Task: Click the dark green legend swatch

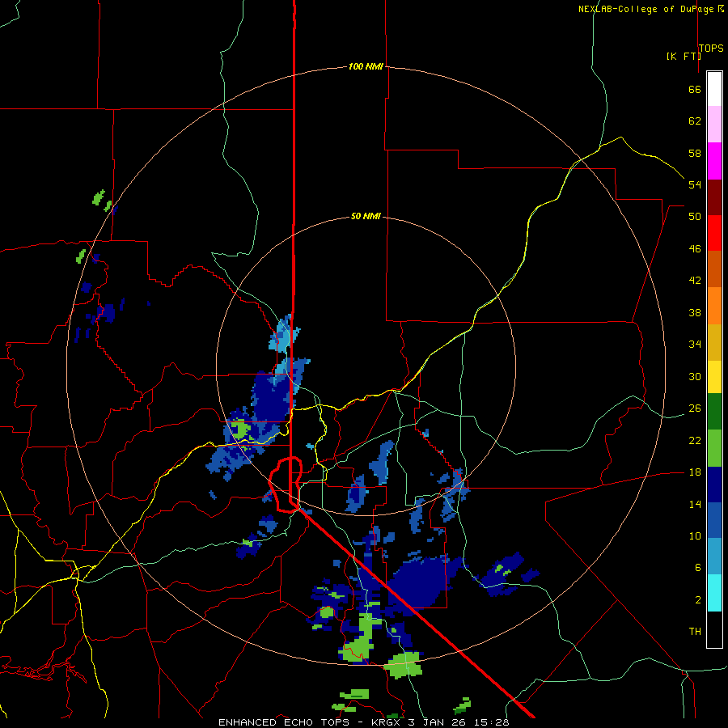Action: tap(714, 412)
